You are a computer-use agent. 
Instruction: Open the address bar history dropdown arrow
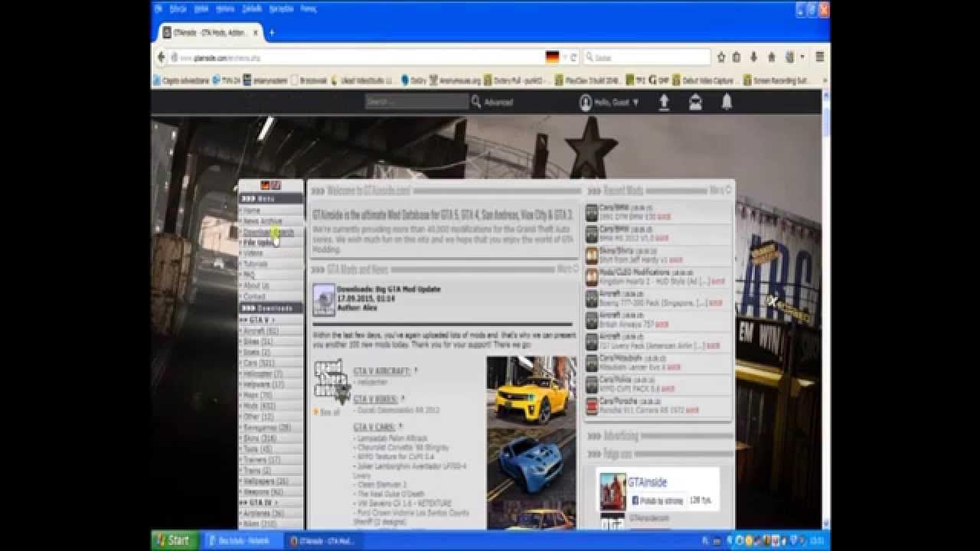point(565,57)
